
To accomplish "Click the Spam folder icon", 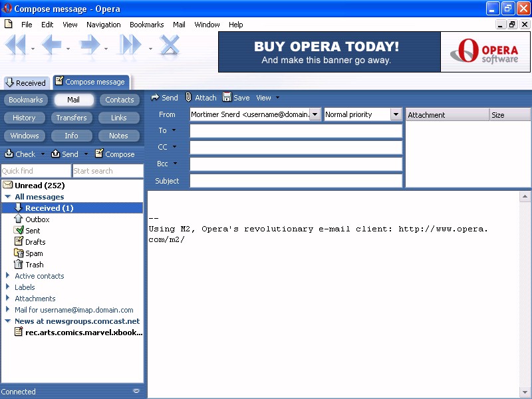I will click(x=19, y=253).
